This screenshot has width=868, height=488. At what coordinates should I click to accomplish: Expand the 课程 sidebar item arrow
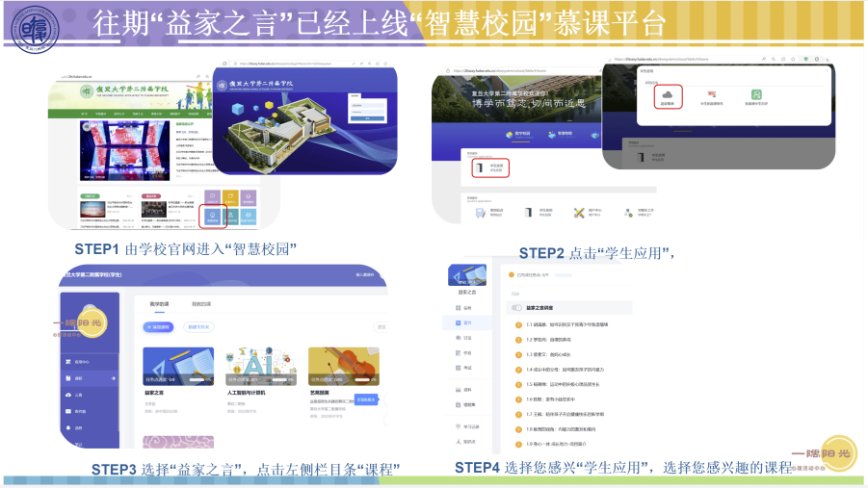click(113, 379)
